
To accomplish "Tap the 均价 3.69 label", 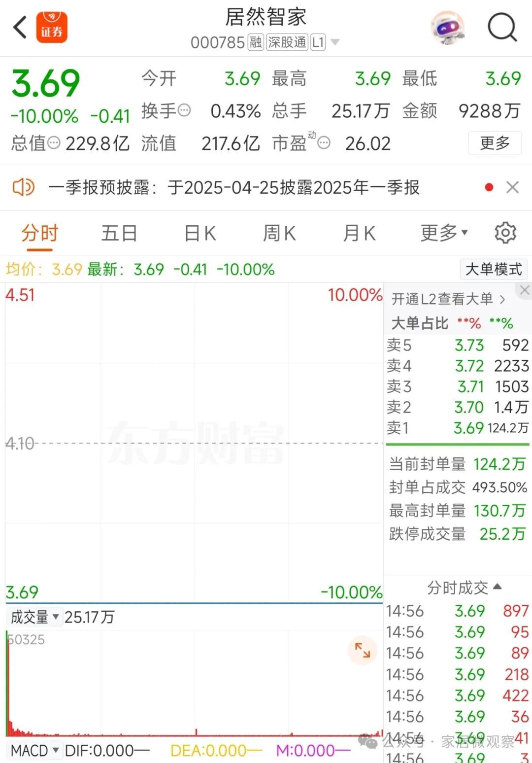I will click(x=44, y=270).
